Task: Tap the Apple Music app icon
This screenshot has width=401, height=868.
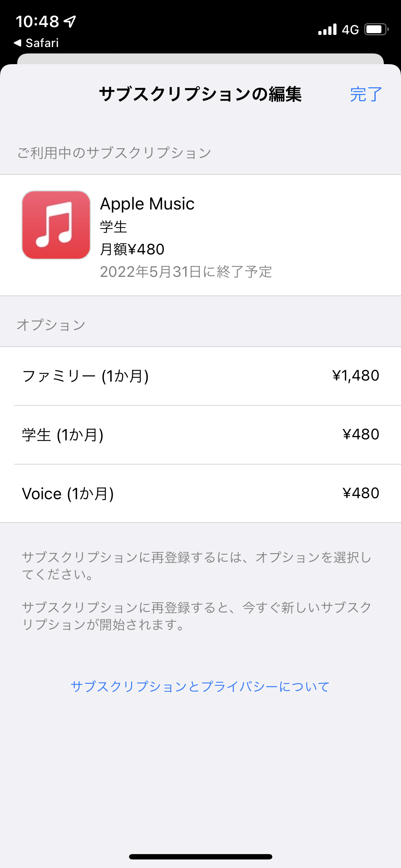Action: 56,225
